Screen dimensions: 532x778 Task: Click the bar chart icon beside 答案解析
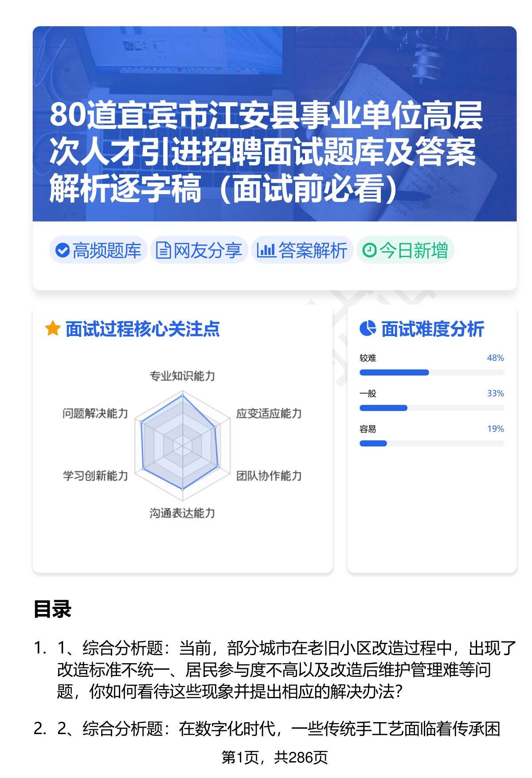pos(266,250)
